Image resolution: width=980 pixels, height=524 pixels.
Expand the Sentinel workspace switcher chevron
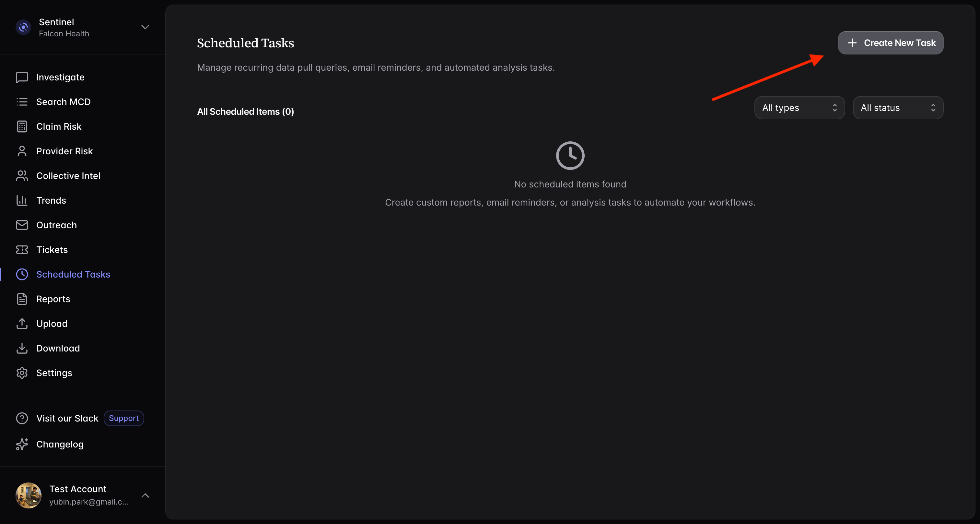tap(145, 27)
